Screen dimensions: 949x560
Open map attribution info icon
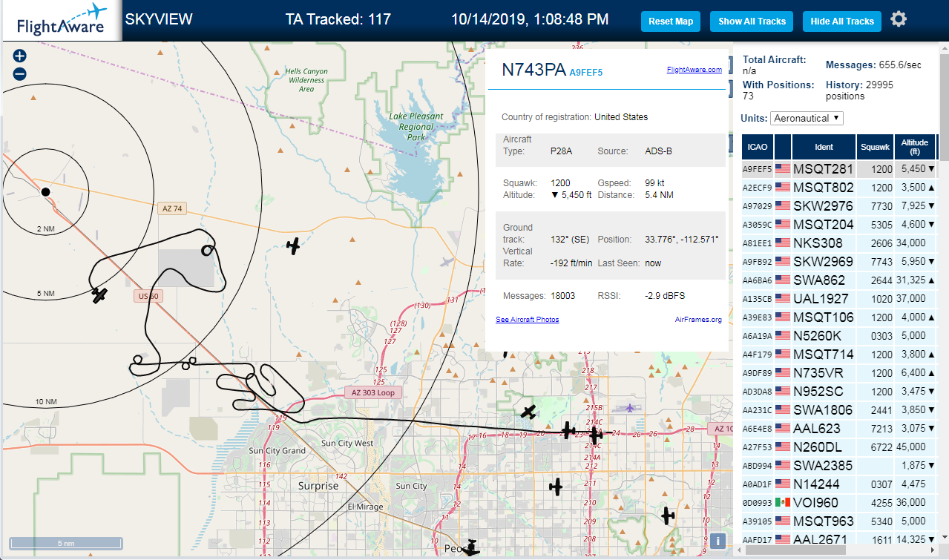pyautogui.click(x=718, y=541)
